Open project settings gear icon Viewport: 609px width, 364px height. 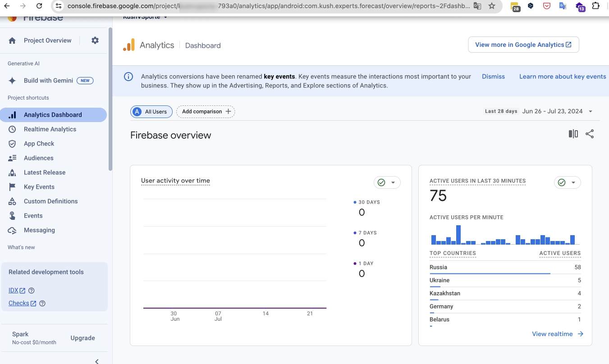pyautogui.click(x=95, y=41)
